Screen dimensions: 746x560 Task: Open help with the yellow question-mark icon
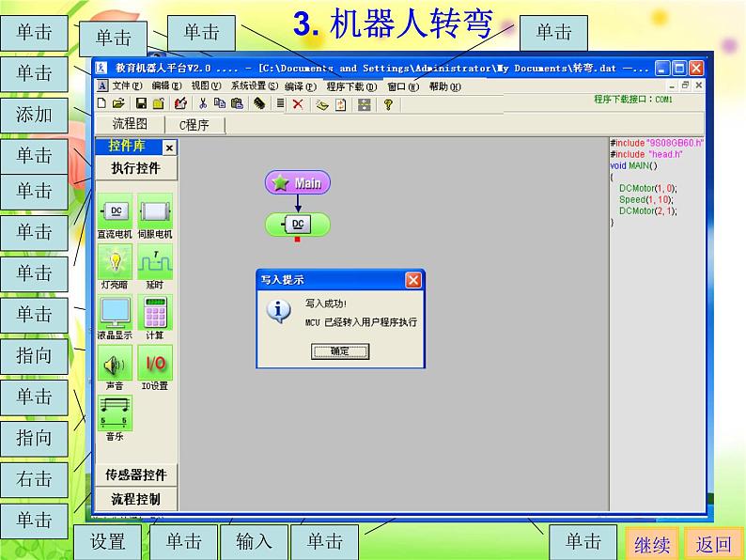coord(388,104)
